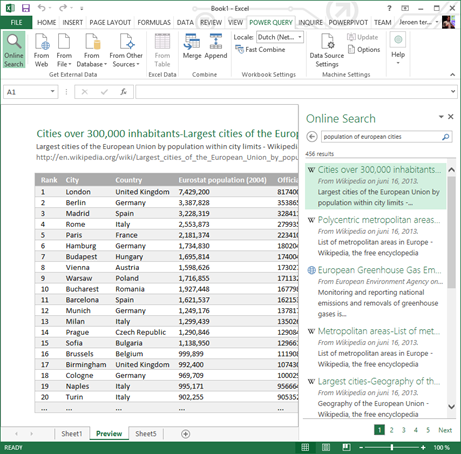The image size is (461, 454).
Task: Switch to Page Layout view icon
Action: point(326,447)
